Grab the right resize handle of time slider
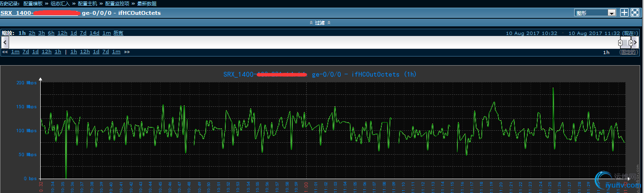The height and width of the screenshot is (193, 644). click(x=631, y=43)
